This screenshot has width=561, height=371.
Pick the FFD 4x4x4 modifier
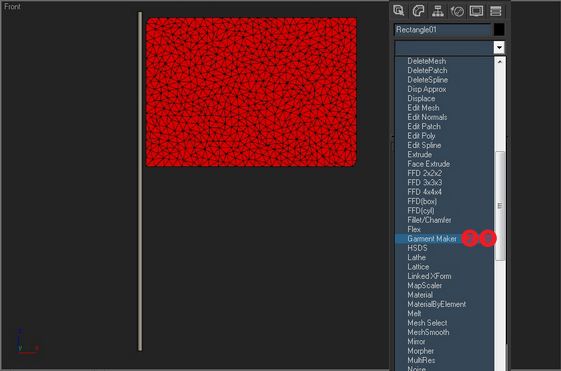tap(424, 192)
